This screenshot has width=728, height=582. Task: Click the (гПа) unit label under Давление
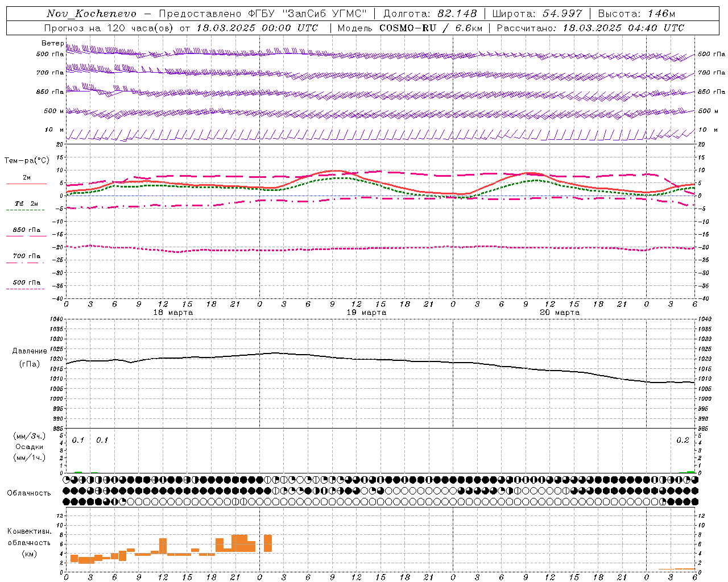pyautogui.click(x=30, y=364)
